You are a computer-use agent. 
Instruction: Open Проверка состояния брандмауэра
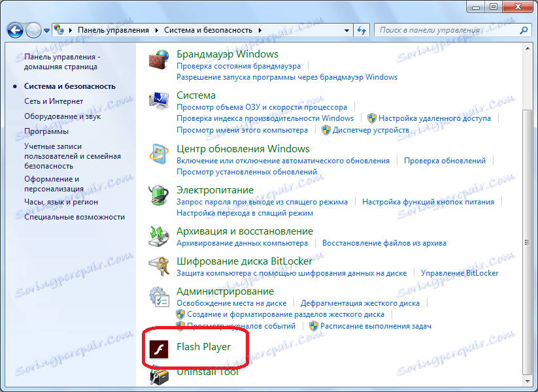[x=239, y=66]
